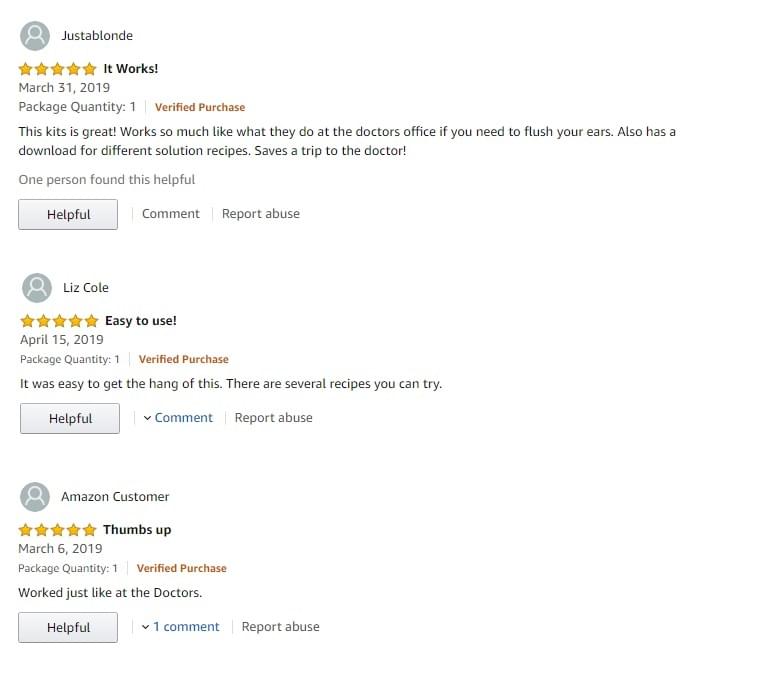Expand the '1 comment' thread
This screenshot has height=694, width=768.
pos(181,627)
